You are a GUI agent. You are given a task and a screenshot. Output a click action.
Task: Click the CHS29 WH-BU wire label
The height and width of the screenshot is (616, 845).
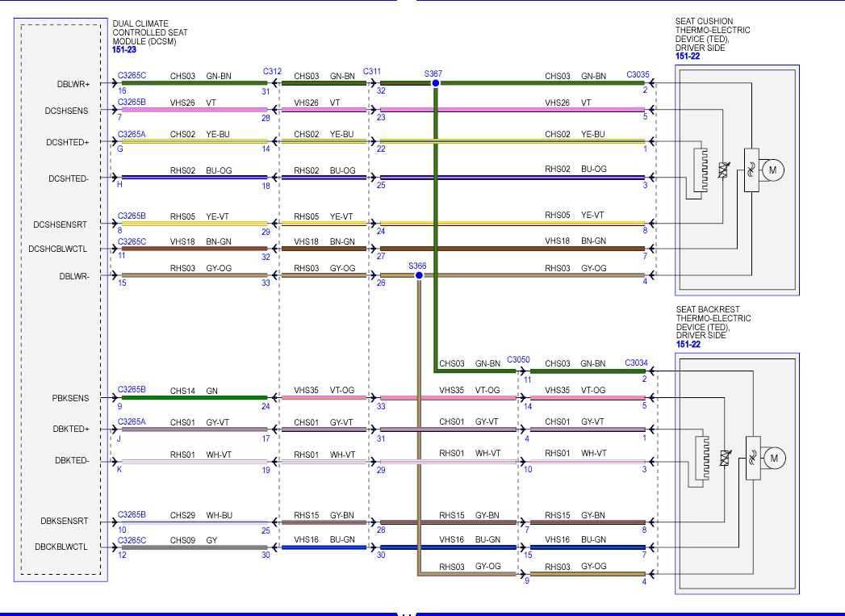pos(201,515)
